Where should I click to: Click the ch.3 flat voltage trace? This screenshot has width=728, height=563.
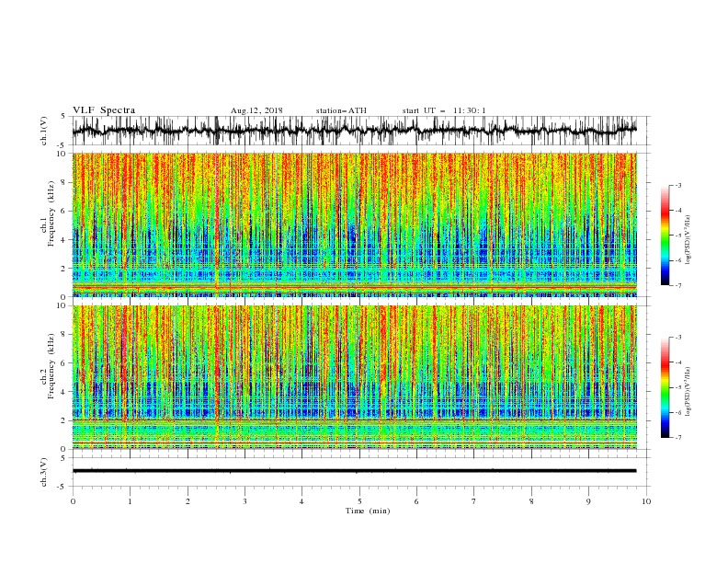(354, 471)
